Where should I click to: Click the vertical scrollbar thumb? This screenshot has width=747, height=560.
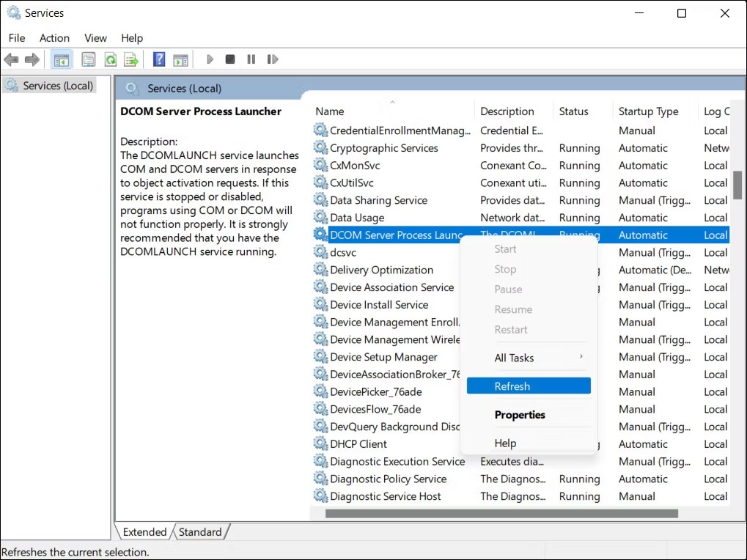click(x=737, y=185)
